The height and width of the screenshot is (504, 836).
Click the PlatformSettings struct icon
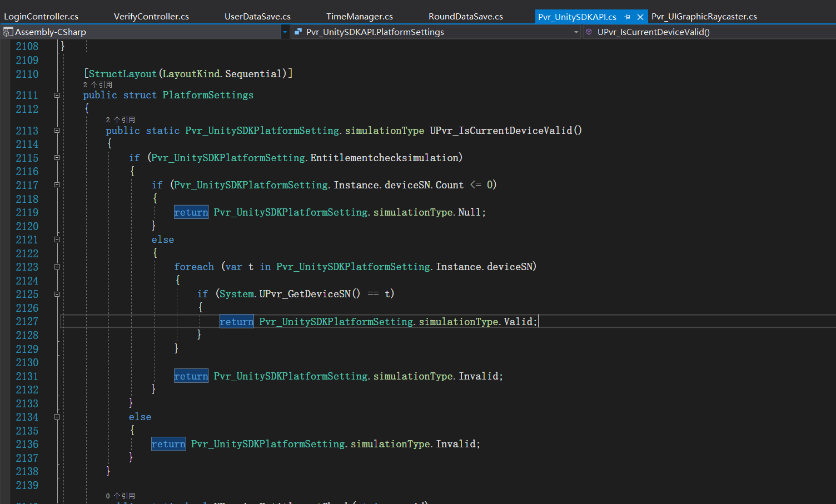coord(298,32)
